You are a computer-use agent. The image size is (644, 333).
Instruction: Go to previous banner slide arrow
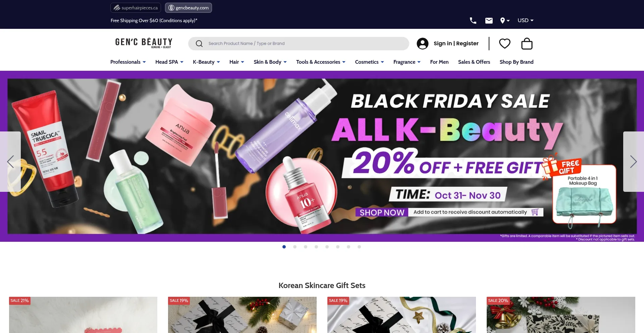pyautogui.click(x=10, y=162)
